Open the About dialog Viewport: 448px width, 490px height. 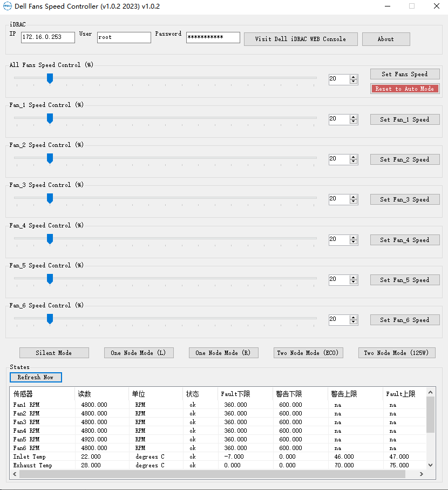386,39
